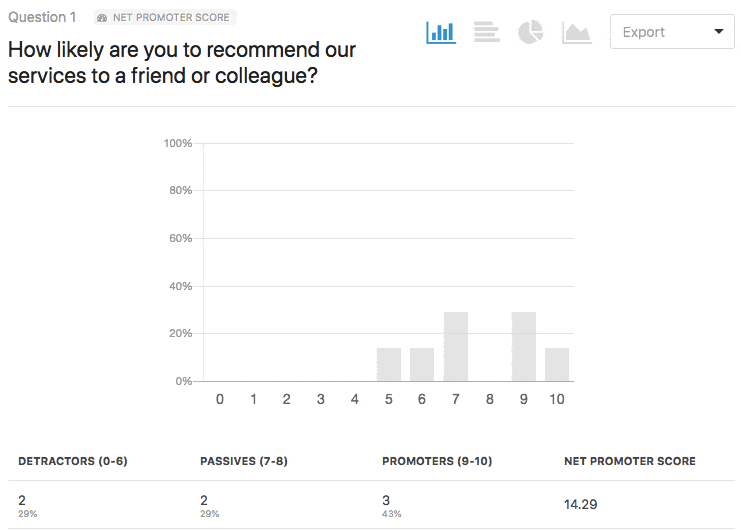Screen dimensions: 741x531
Task: Click the Question 1 label
Action: 42,17
